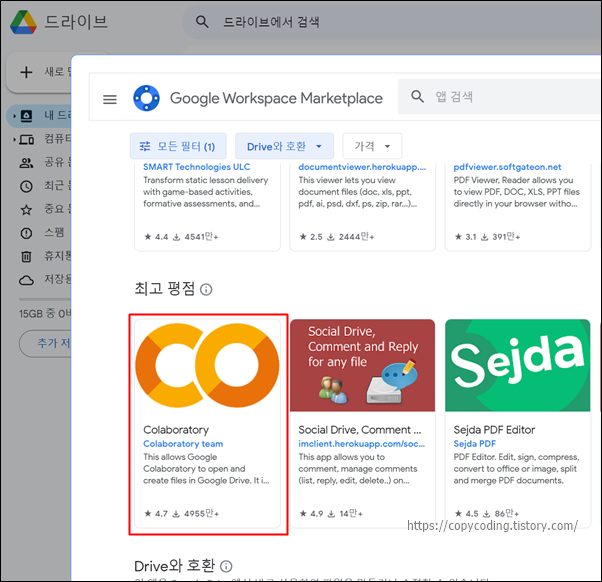This screenshot has width=602, height=582.
Task: Click Social Drive 14만+ download count
Action: coord(345,514)
